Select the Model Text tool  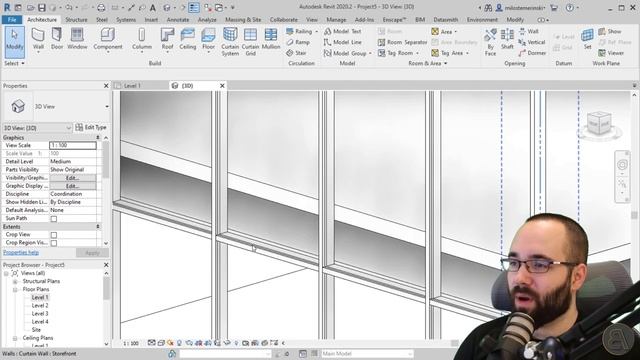click(342, 31)
